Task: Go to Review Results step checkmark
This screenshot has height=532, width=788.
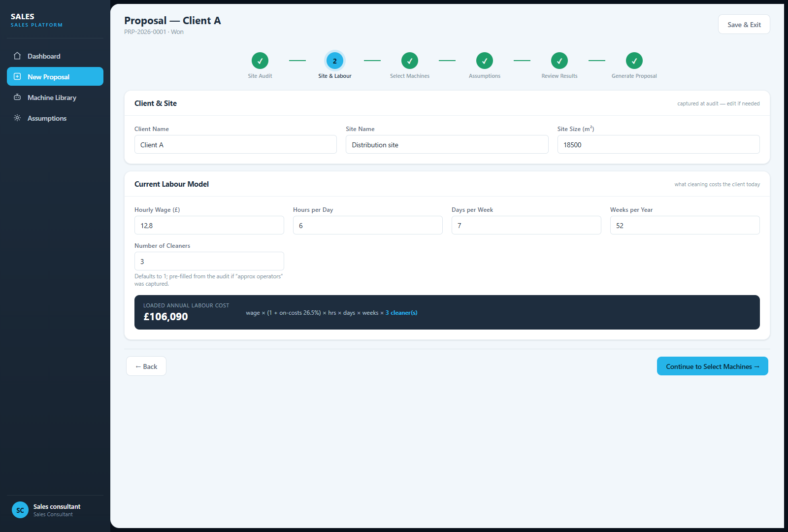Action: [x=559, y=61]
